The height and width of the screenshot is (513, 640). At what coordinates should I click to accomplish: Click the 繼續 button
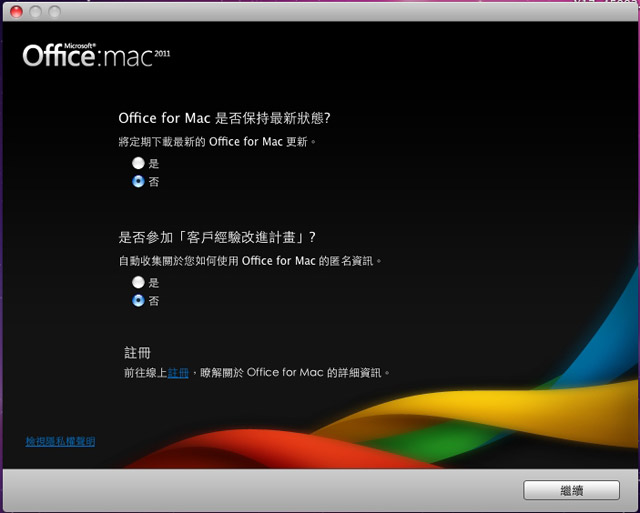pyautogui.click(x=571, y=490)
